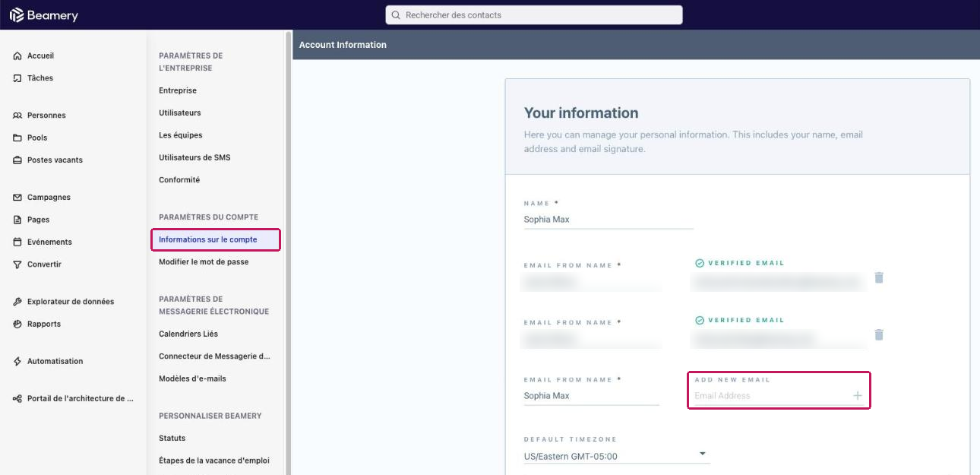Click the Evénements calendar icon
This screenshot has width=980, height=475.
17,242
